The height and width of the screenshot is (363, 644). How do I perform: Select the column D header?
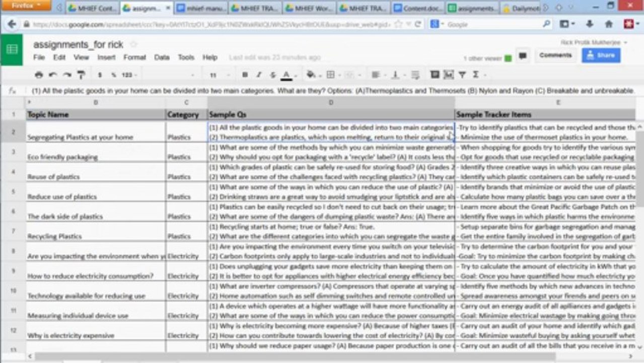[x=331, y=103]
